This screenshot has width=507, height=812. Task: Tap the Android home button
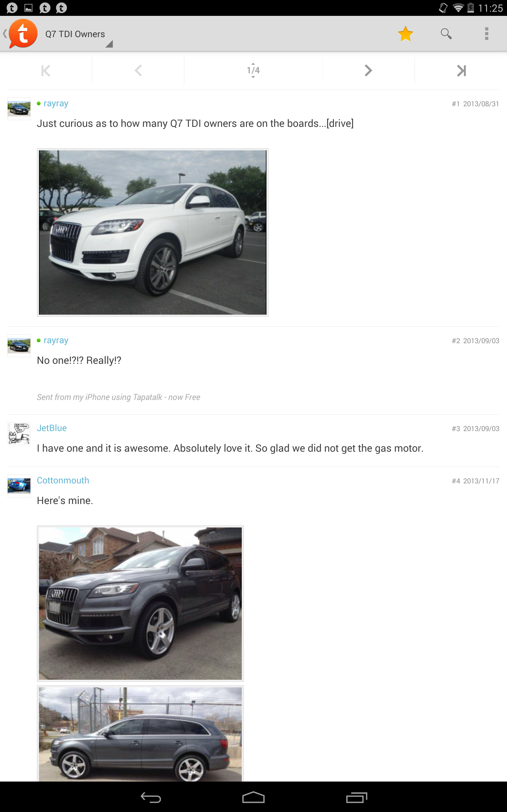tap(253, 797)
